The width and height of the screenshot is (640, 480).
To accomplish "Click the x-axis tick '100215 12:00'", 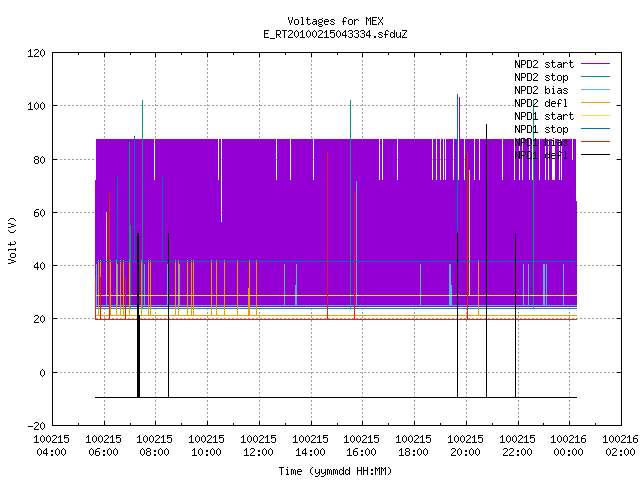I will tap(258, 445).
